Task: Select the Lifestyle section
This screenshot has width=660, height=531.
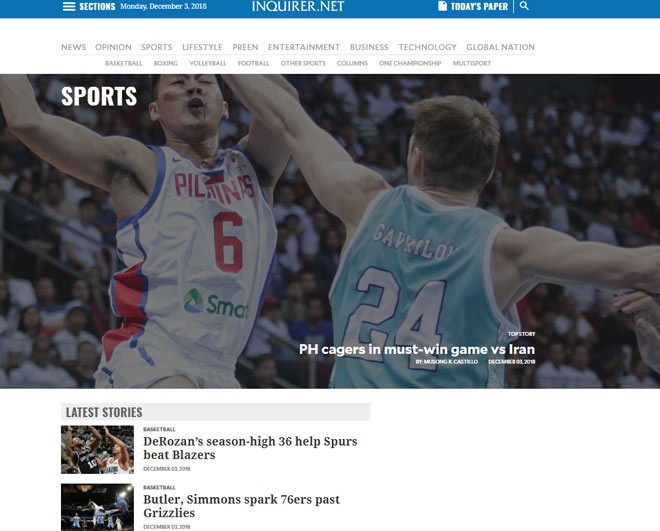Action: [x=202, y=47]
